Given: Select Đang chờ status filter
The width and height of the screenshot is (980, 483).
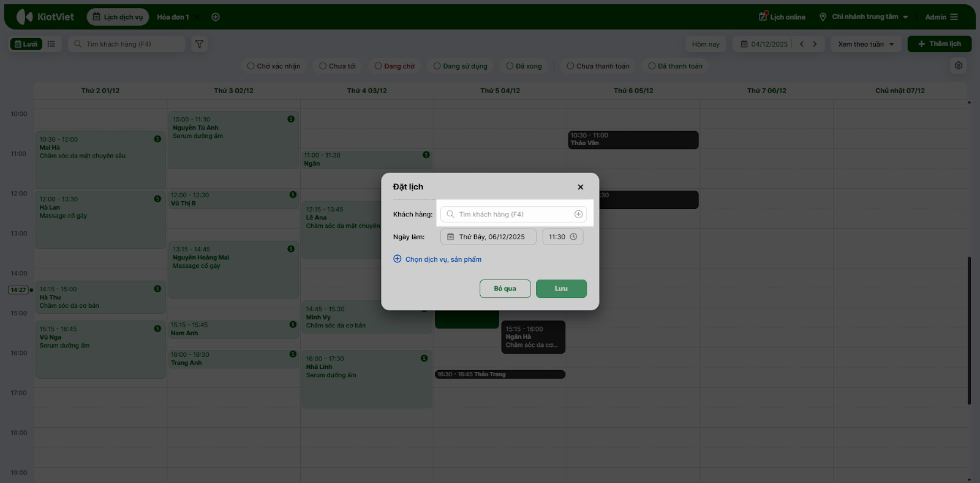Looking at the screenshot, I should (x=394, y=66).
